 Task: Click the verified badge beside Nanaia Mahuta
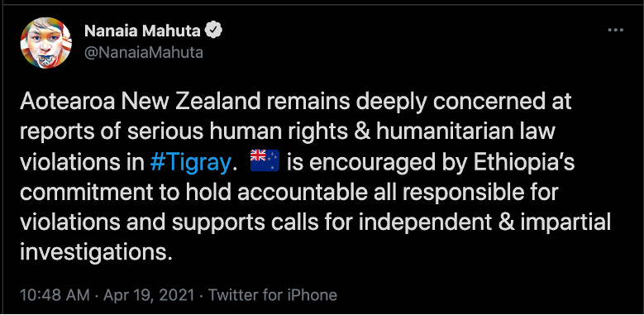[x=213, y=31]
